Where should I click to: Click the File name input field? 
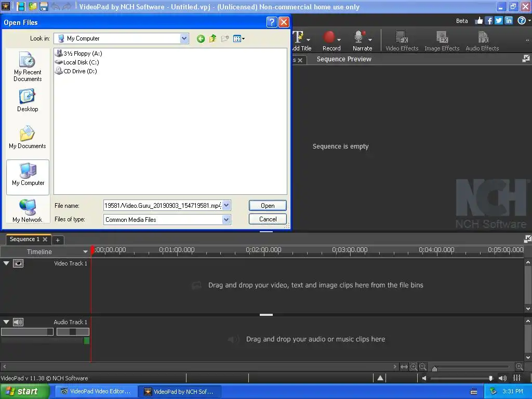(x=163, y=205)
